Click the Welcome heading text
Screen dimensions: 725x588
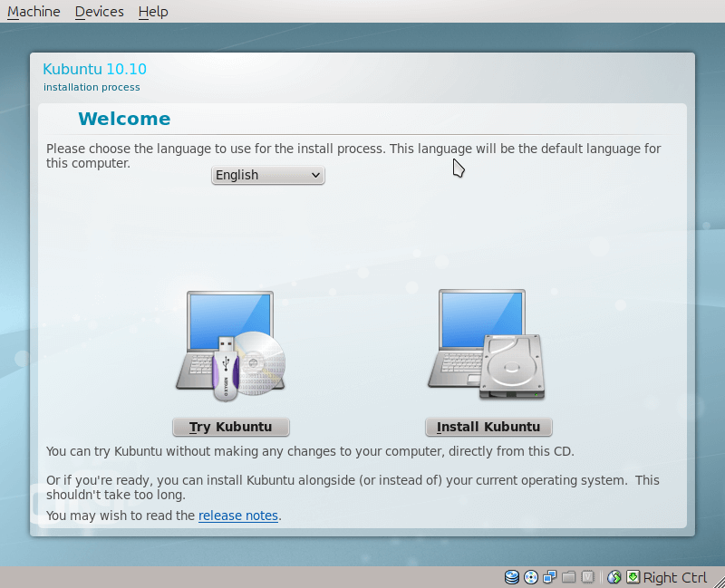(124, 119)
